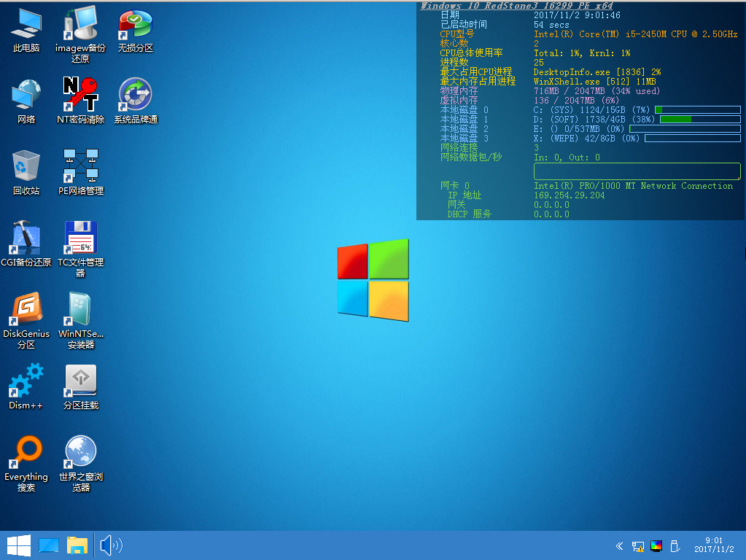
Task: Launch 世界之窗浏览器 browser icon
Action: (x=81, y=463)
